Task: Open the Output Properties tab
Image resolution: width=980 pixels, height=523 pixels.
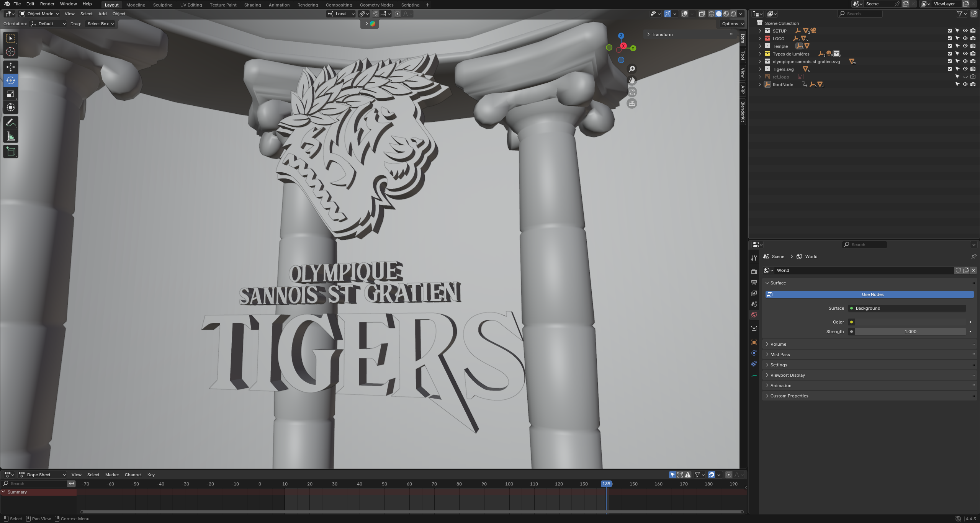Action: coord(754,282)
